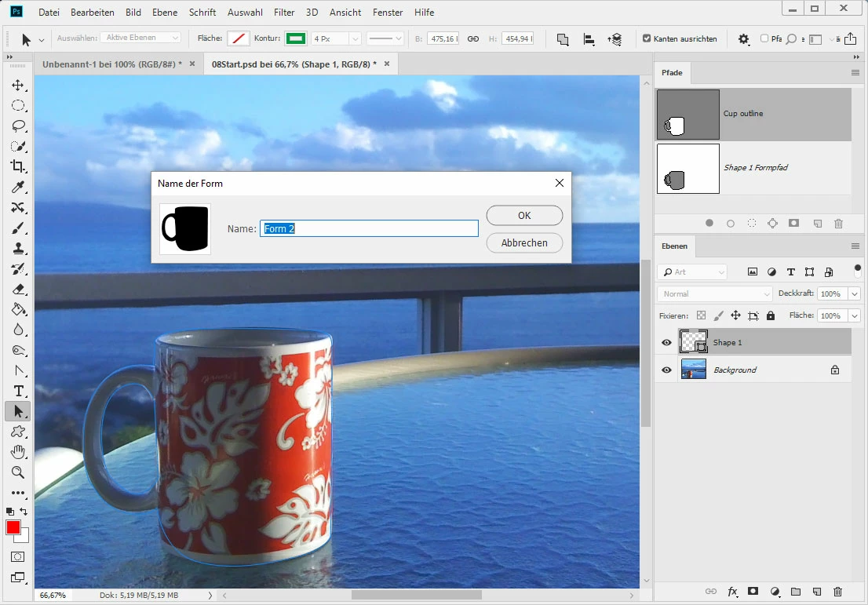This screenshot has height=605, width=868.
Task: Toggle lock position
Action: [735, 315]
